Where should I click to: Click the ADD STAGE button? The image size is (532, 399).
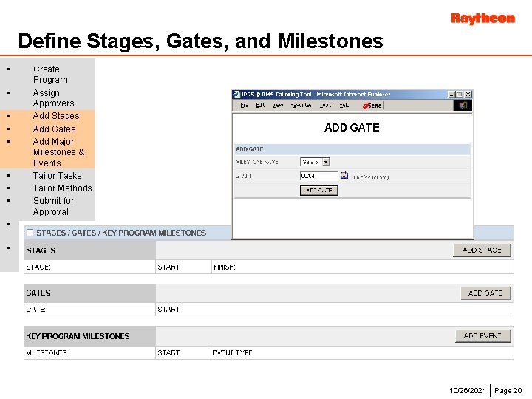482,250
